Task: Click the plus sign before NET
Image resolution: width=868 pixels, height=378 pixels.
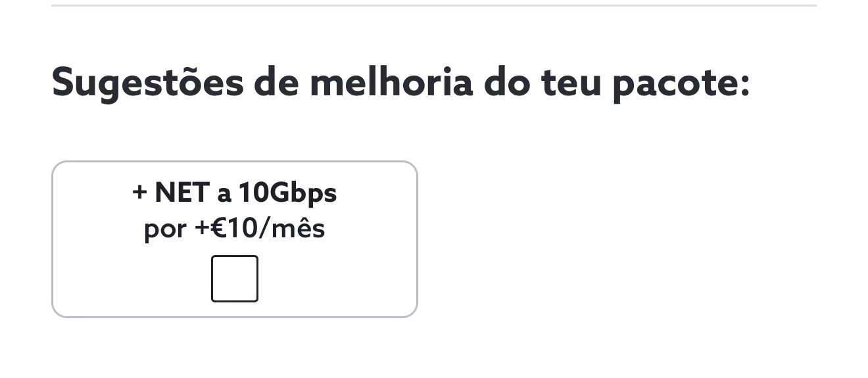Action: [x=139, y=193]
